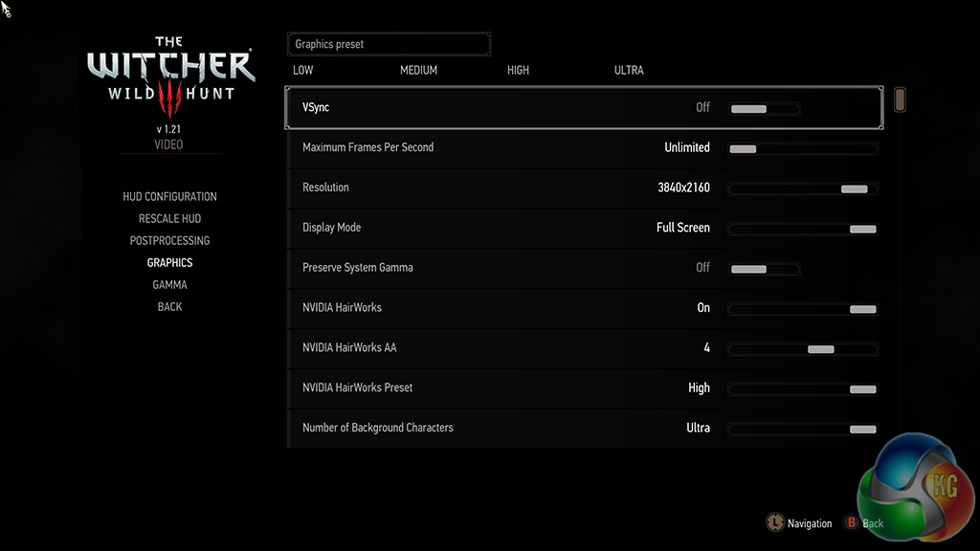Select the Maximum Frames Per Second label

click(x=367, y=147)
